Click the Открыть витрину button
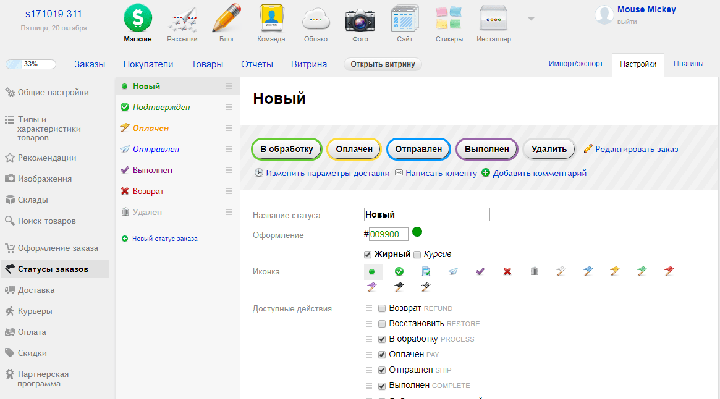This screenshot has height=399, width=720. coord(382,64)
